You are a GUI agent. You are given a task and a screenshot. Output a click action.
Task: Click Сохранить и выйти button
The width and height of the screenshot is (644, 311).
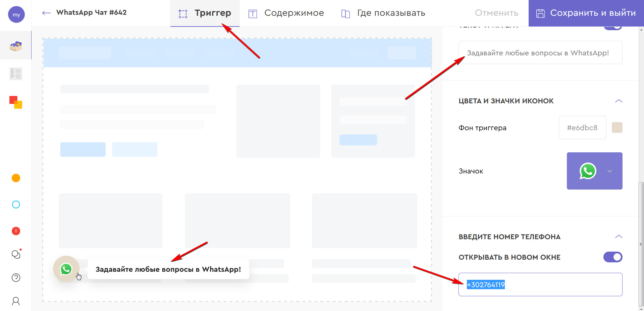pyautogui.click(x=586, y=13)
